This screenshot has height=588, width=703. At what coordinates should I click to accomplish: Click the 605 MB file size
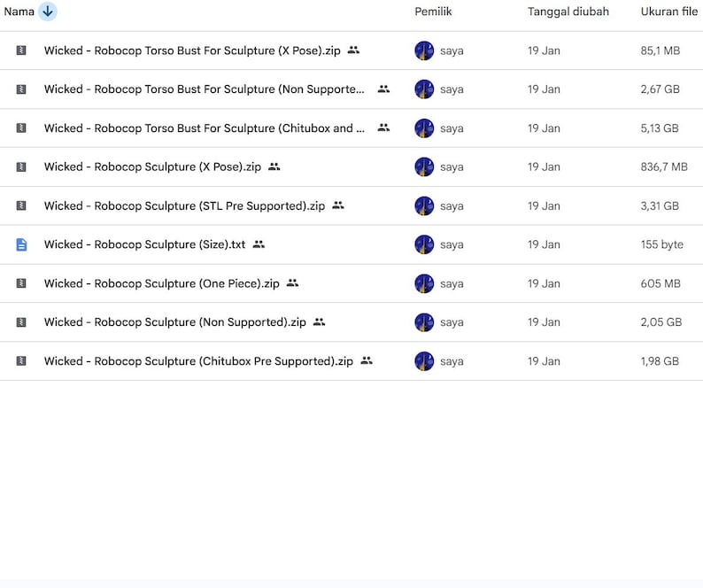[661, 283]
